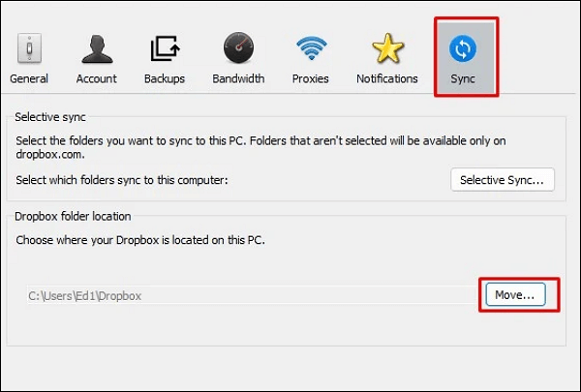Select the Bandwidth tab label
Screen dimensions: 581x392
(238, 78)
